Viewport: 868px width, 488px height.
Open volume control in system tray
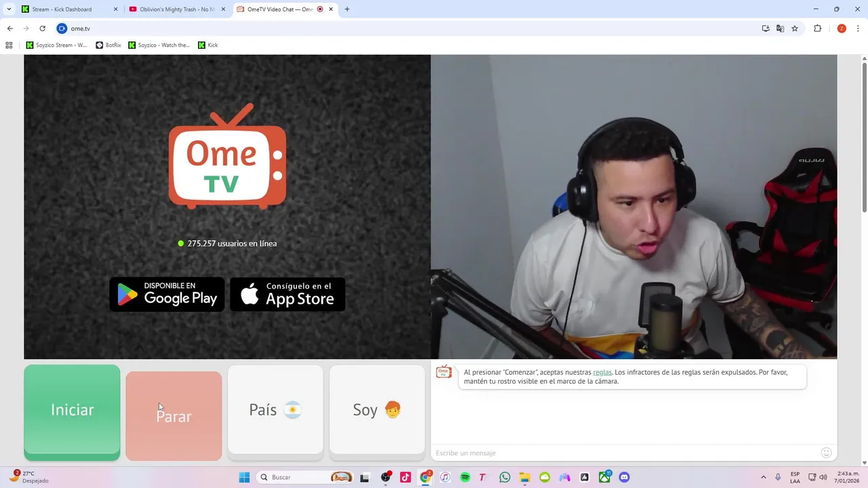[x=823, y=477]
